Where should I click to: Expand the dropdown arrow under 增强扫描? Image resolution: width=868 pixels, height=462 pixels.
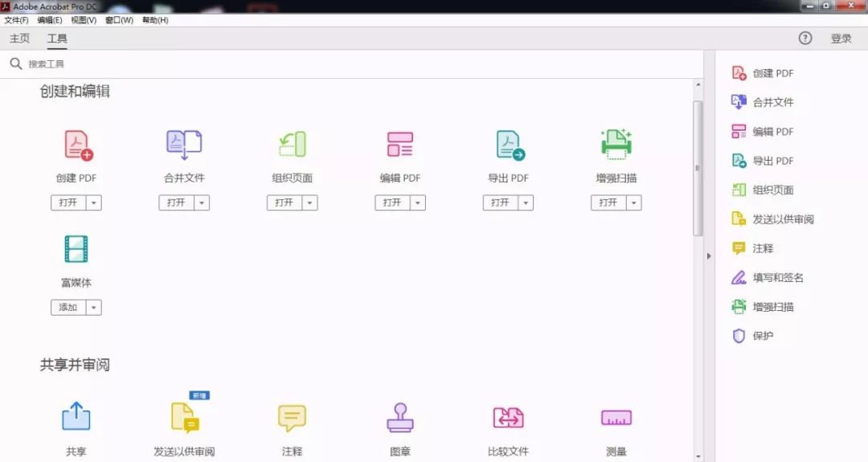[633, 202]
